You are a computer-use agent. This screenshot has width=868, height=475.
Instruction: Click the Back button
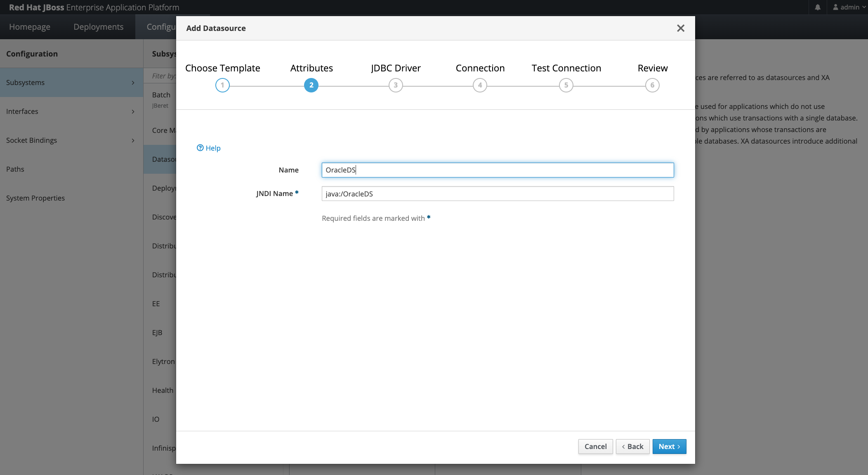click(x=632, y=446)
